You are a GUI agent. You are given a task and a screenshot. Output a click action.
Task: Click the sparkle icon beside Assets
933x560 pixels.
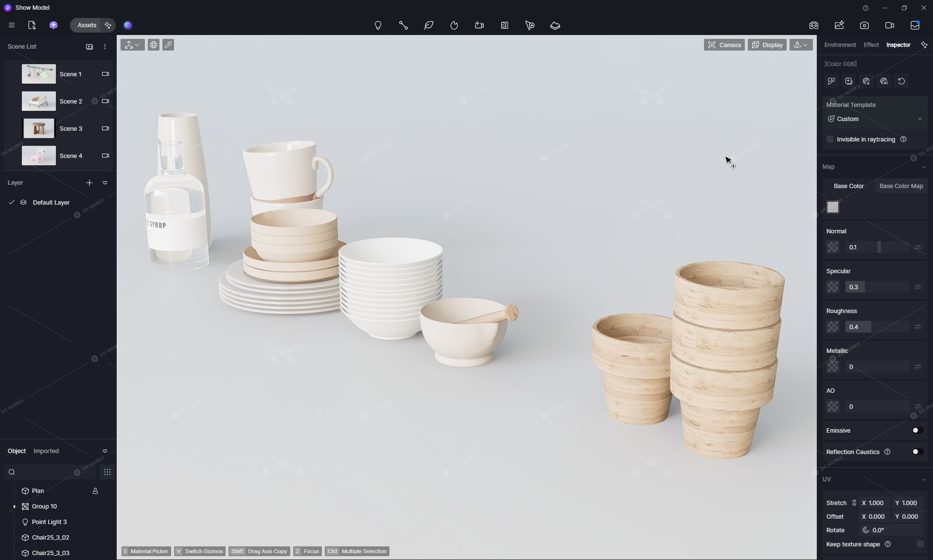108,25
